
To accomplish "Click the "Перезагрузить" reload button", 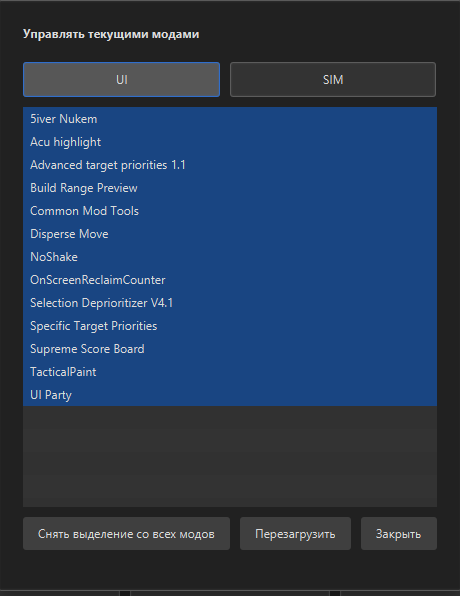I will tap(295, 534).
